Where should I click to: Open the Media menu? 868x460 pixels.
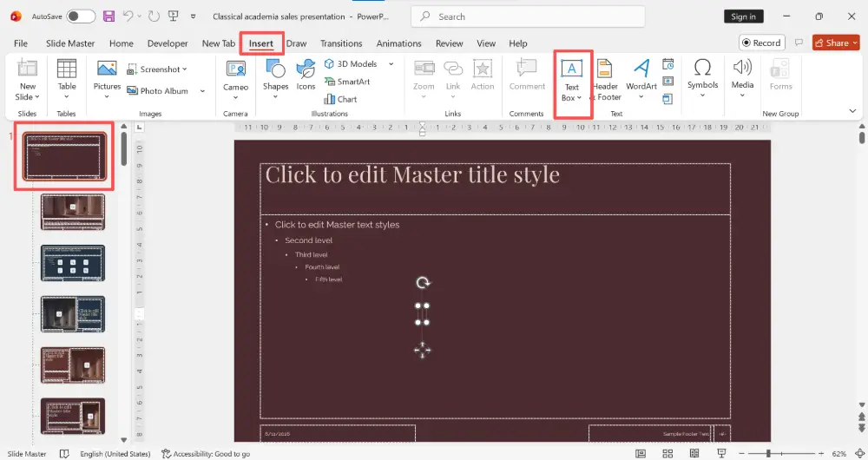[742, 79]
